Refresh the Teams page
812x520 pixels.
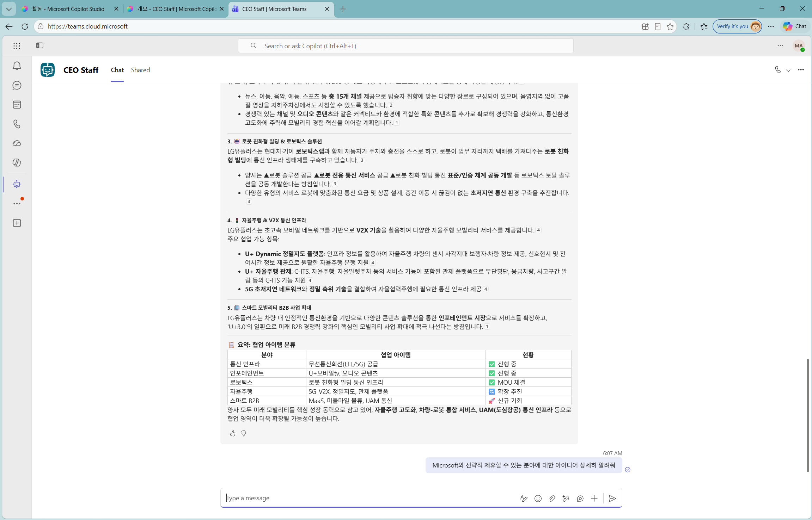pyautogui.click(x=25, y=26)
